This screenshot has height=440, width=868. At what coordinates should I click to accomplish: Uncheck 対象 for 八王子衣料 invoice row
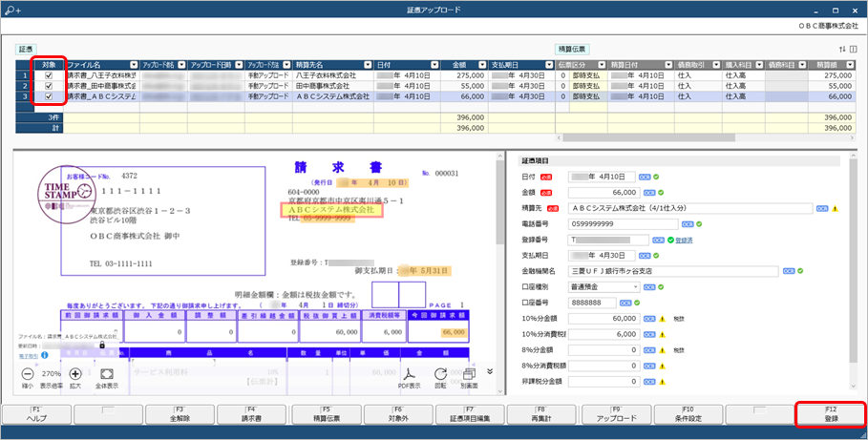(49, 75)
